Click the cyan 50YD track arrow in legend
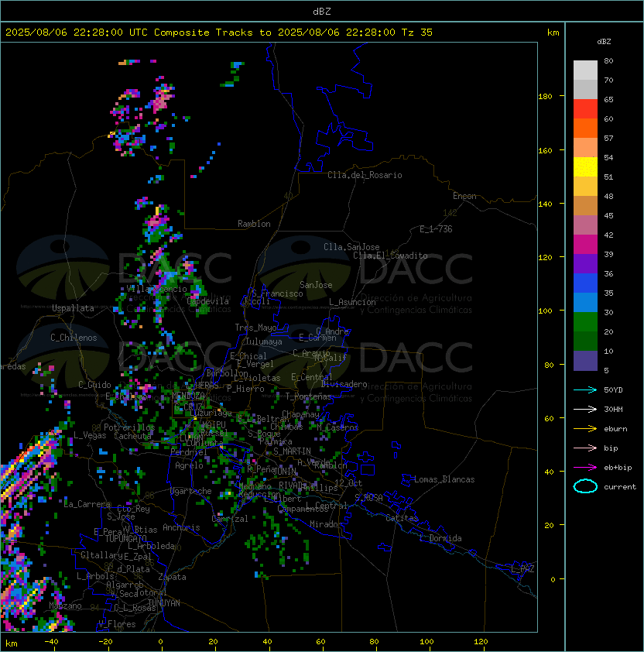Image resolution: width=644 pixels, height=652 pixels. (585, 389)
